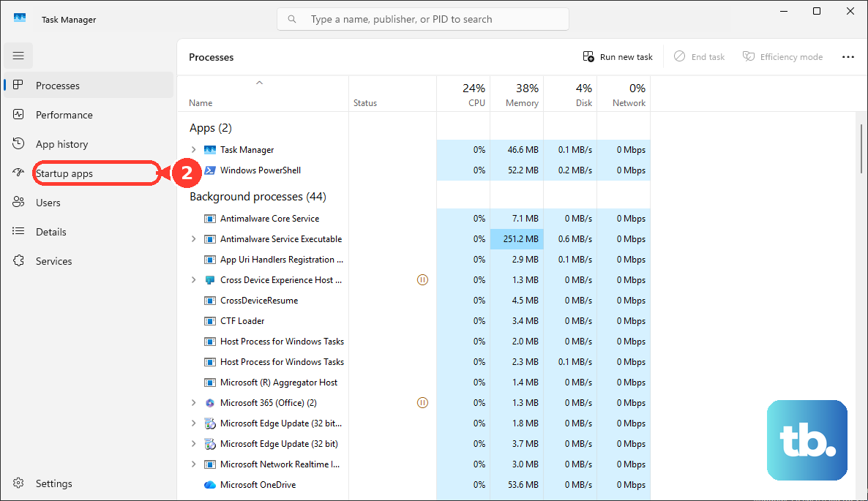Expand Antimalware Service Executable row
The height and width of the screenshot is (501, 868).
pos(193,239)
